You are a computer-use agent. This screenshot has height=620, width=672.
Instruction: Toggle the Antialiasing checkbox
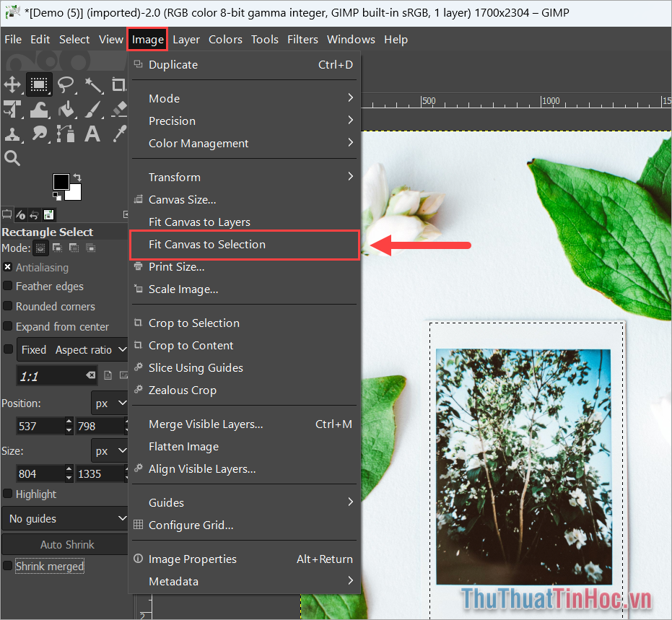8,267
